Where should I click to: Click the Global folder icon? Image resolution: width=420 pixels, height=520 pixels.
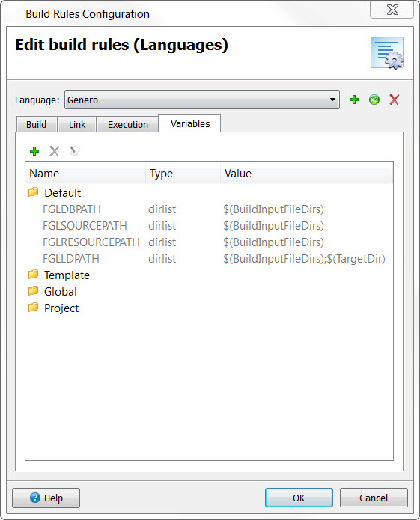point(34,291)
